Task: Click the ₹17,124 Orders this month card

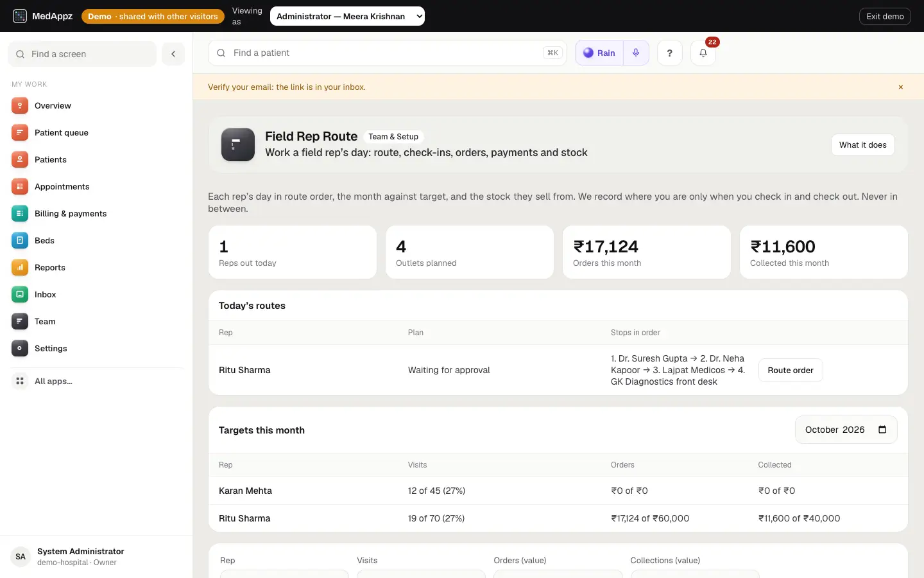Action: tap(647, 252)
